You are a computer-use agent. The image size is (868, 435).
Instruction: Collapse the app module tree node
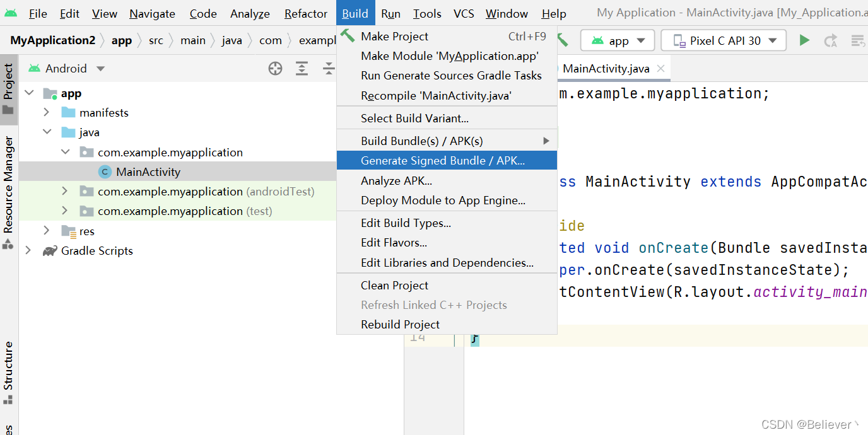click(28, 93)
